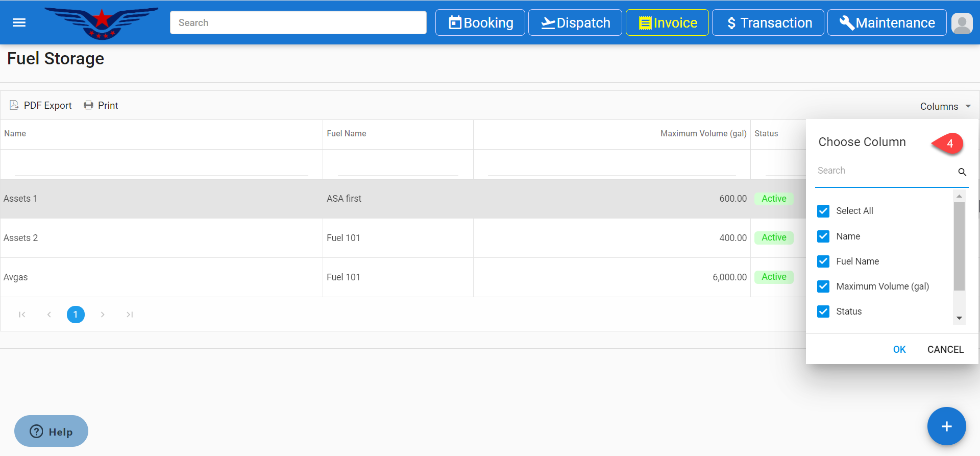This screenshot has height=456, width=980.
Task: Click the Print printer icon
Action: coord(89,105)
